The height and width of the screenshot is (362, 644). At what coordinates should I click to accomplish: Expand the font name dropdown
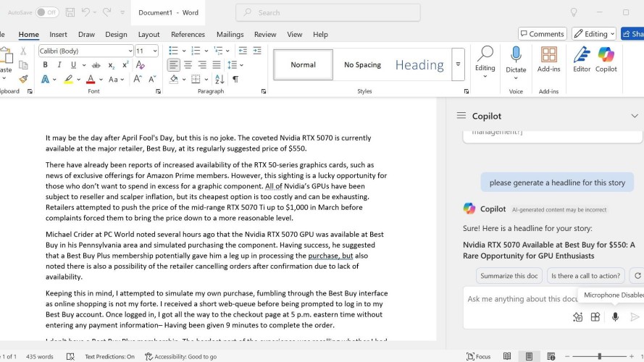130,51
